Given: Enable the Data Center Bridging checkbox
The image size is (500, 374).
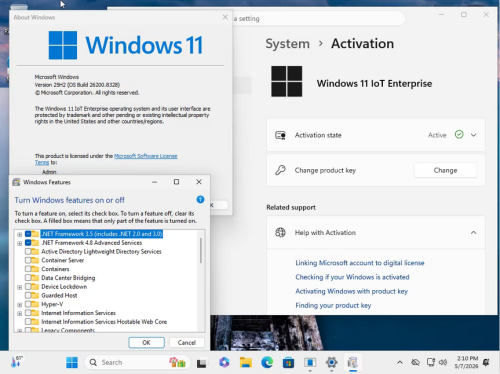Looking at the screenshot, I should click(28, 278).
